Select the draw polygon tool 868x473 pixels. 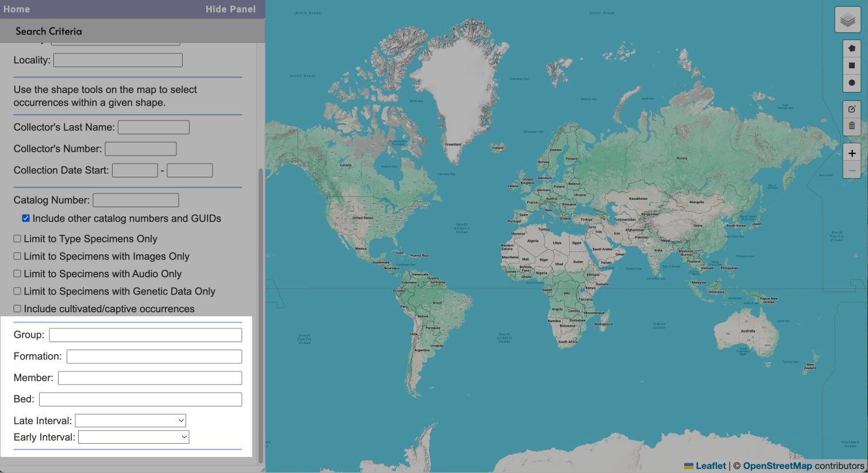(x=851, y=48)
